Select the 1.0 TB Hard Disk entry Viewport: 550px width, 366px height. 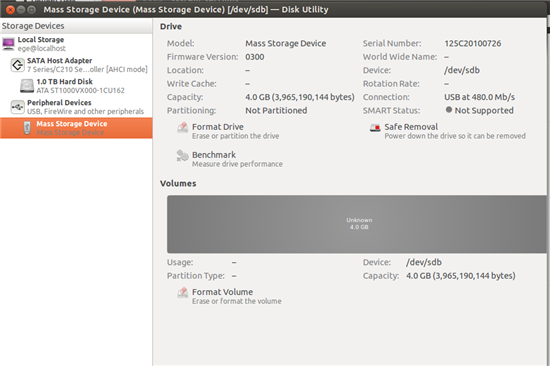point(76,86)
